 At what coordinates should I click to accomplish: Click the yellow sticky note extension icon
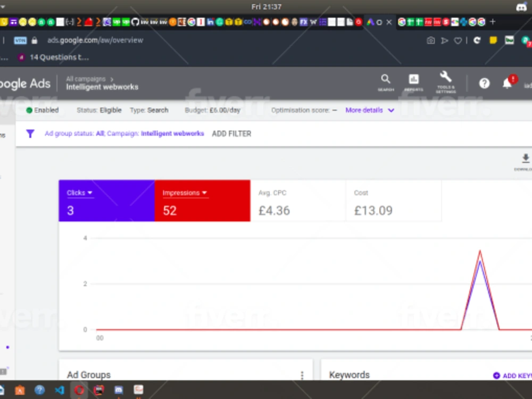click(493, 40)
